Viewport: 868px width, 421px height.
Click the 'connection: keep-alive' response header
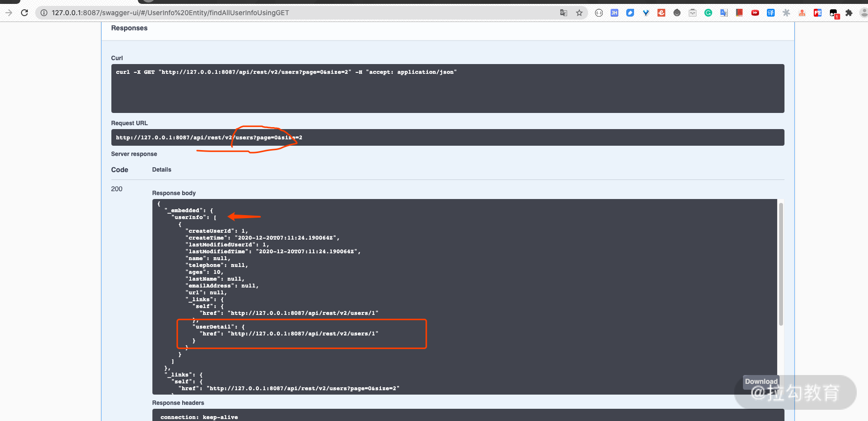[x=199, y=417]
